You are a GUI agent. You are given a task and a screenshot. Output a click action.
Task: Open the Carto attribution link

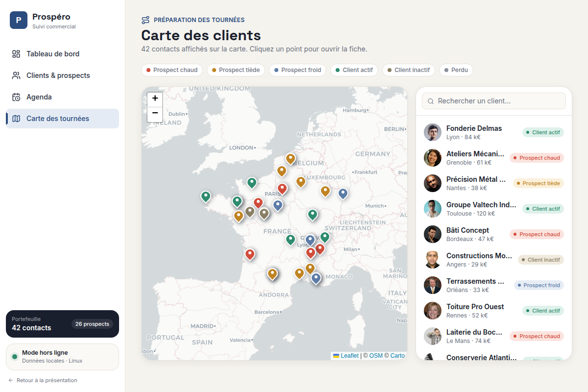point(397,356)
